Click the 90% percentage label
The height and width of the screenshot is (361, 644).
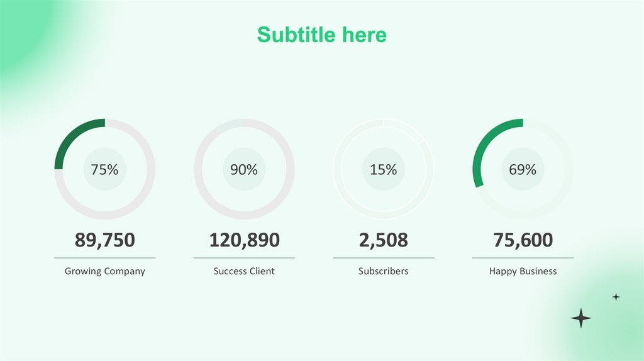tap(243, 169)
